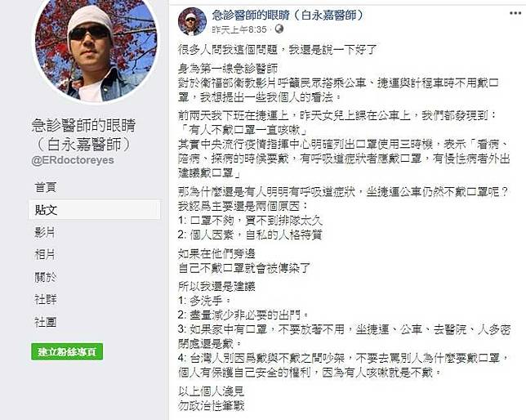526x420 pixels.
Task: Open the post timestamp 昨天上午8:35 link
Action: [x=239, y=29]
